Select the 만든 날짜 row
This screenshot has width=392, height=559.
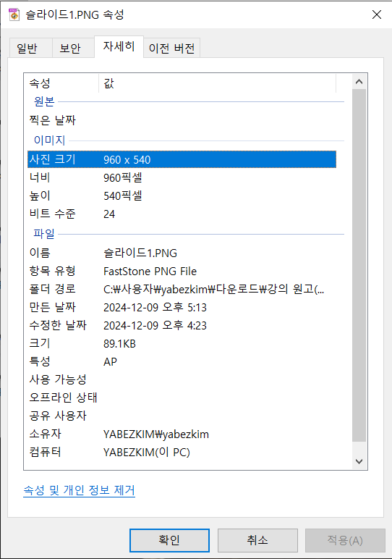[182, 307]
